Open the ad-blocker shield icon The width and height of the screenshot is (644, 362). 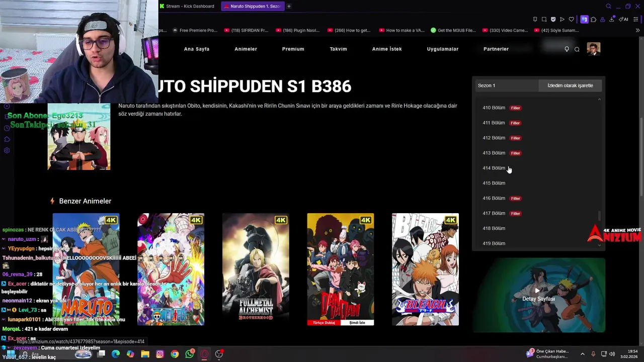pyautogui.click(x=553, y=19)
